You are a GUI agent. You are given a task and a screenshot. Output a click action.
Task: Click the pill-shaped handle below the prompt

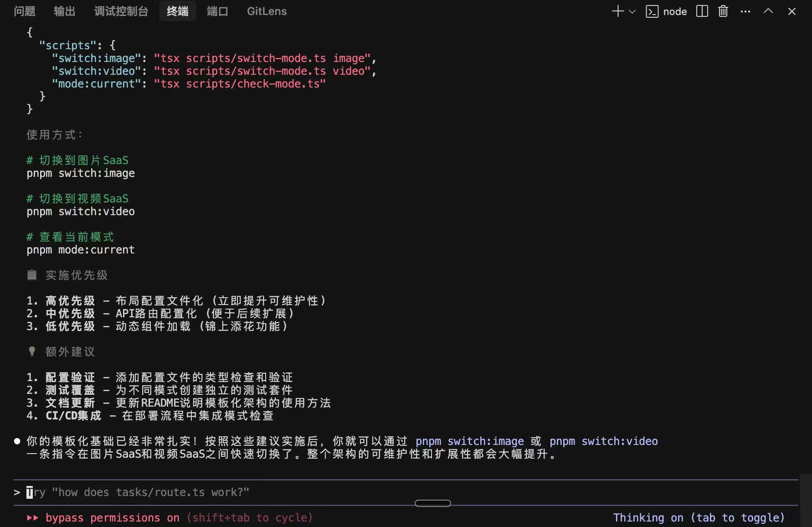tap(432, 503)
